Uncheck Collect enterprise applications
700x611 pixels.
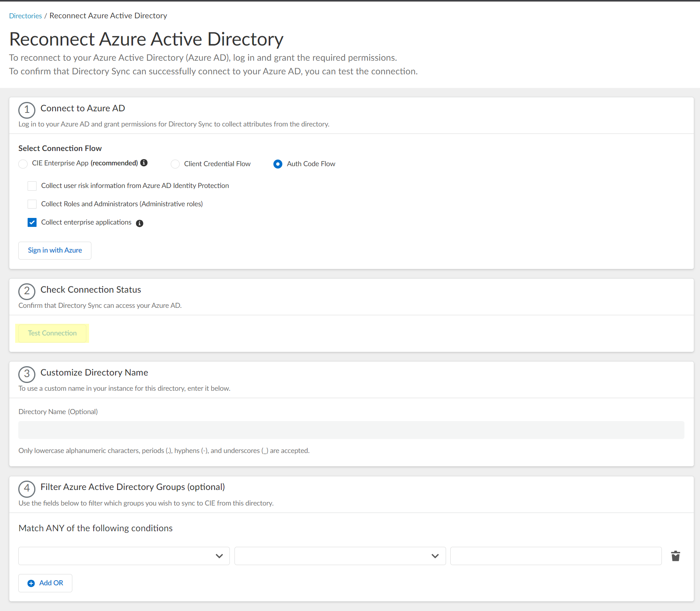pos(32,222)
